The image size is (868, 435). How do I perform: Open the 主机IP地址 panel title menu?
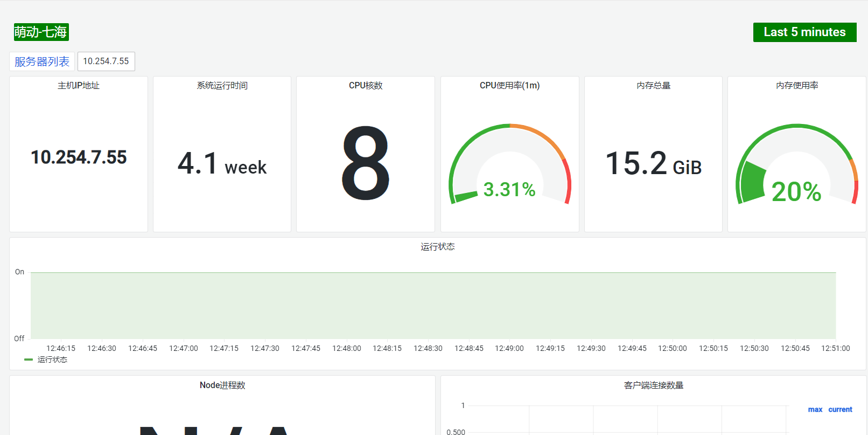(79, 86)
